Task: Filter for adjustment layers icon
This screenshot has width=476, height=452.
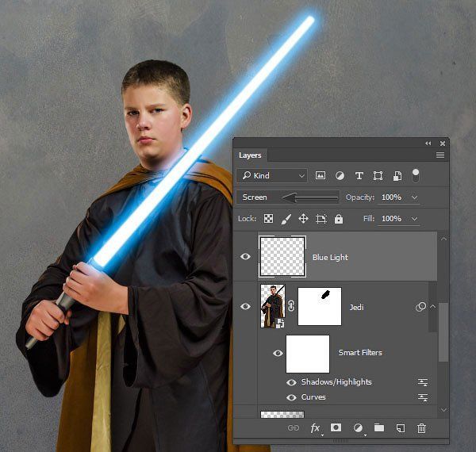Action: point(340,175)
